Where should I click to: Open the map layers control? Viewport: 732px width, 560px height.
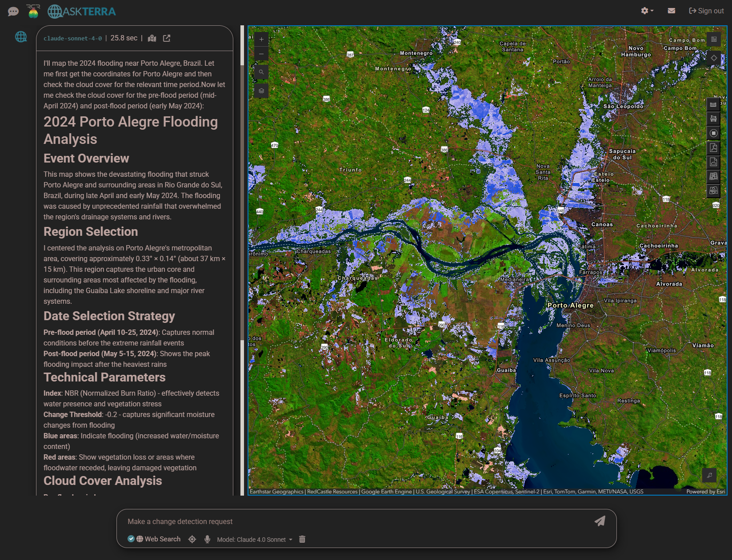click(261, 91)
